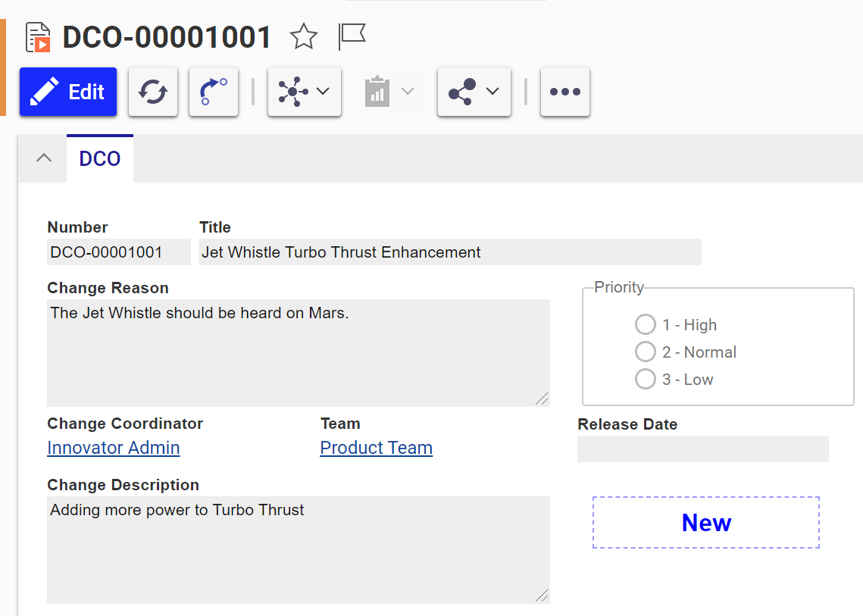The image size is (863, 616).
Task: Click the Number field DCO-00001001
Action: click(119, 252)
